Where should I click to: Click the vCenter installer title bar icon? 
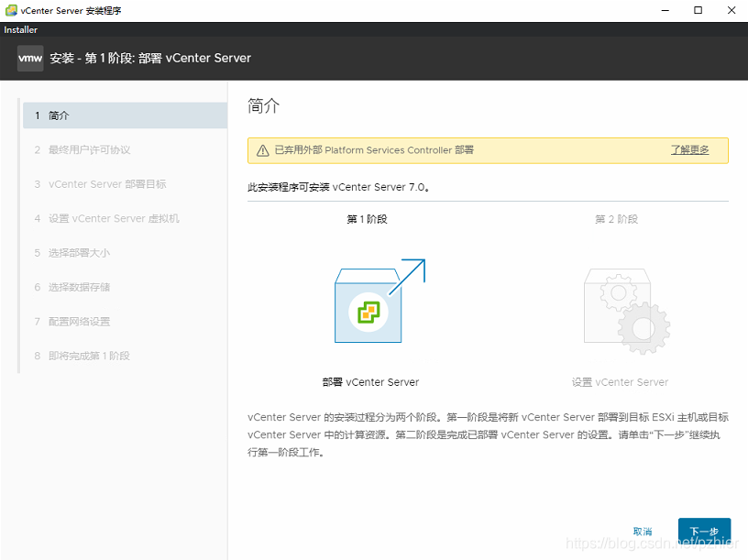tap(10, 10)
